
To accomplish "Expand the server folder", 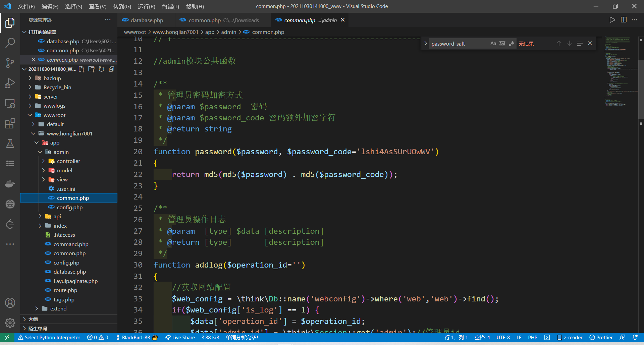I will 30,97.
